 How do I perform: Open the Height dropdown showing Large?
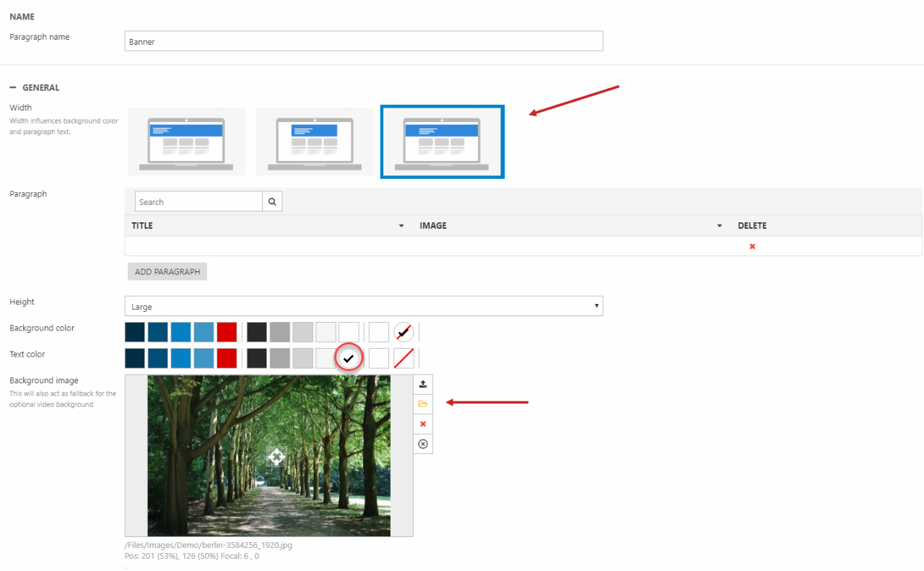[364, 306]
